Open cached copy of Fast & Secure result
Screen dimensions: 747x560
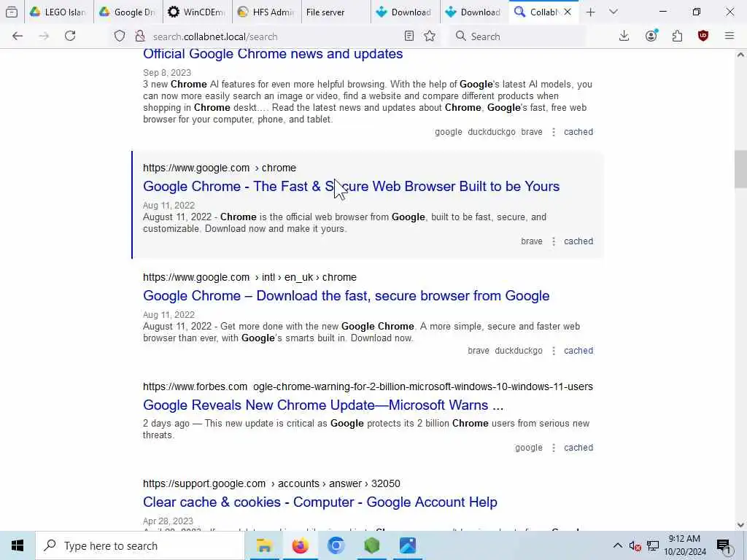point(578,241)
